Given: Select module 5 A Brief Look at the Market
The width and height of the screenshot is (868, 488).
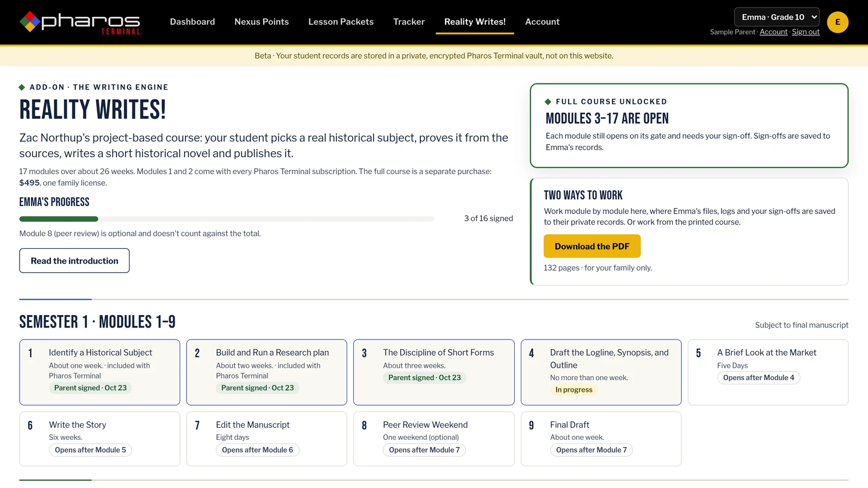Looking at the screenshot, I should [768, 373].
